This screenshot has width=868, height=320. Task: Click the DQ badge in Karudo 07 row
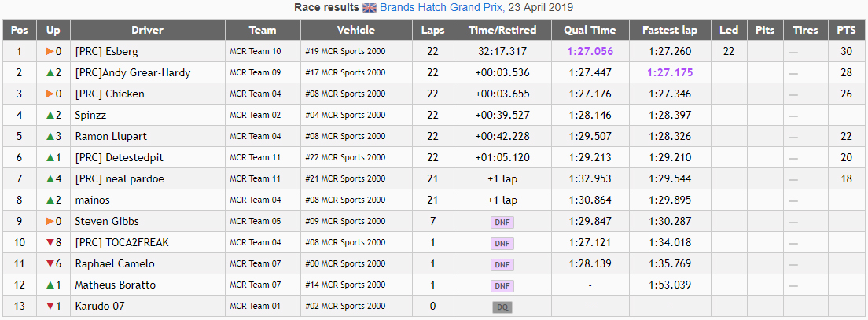(x=502, y=307)
